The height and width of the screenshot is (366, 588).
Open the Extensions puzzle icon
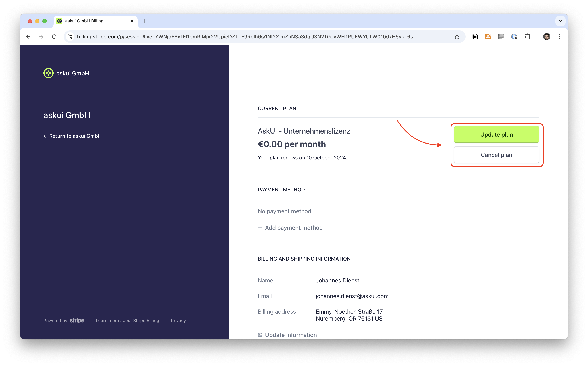527,37
